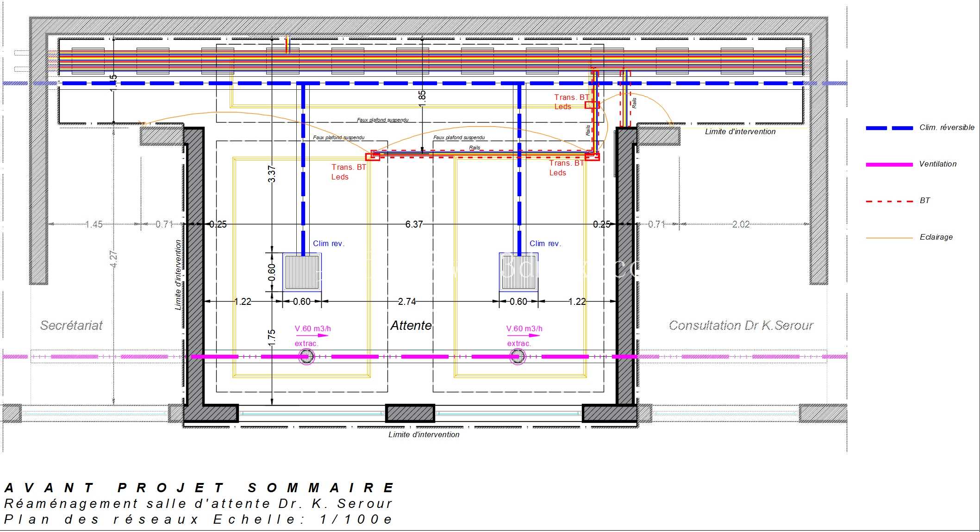Click the left 'V.60 m3/h' airflow label
980x532 pixels.
(x=313, y=329)
